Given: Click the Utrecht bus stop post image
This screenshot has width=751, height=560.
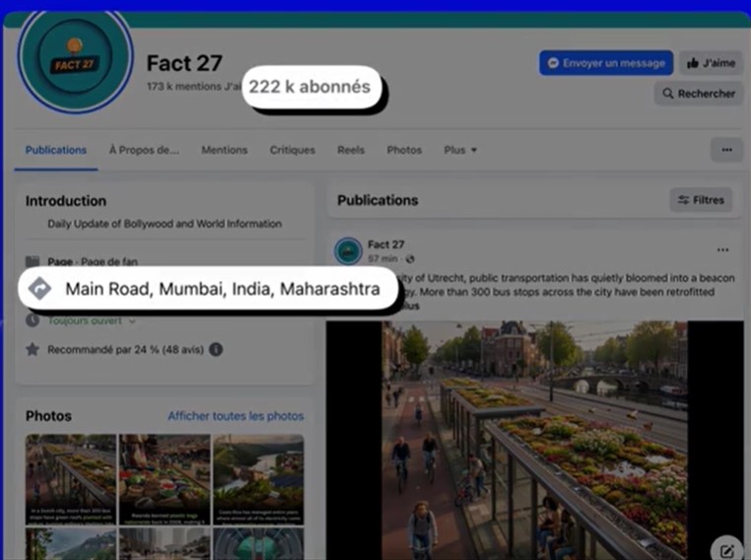Looking at the screenshot, I should pyautogui.click(x=533, y=439).
